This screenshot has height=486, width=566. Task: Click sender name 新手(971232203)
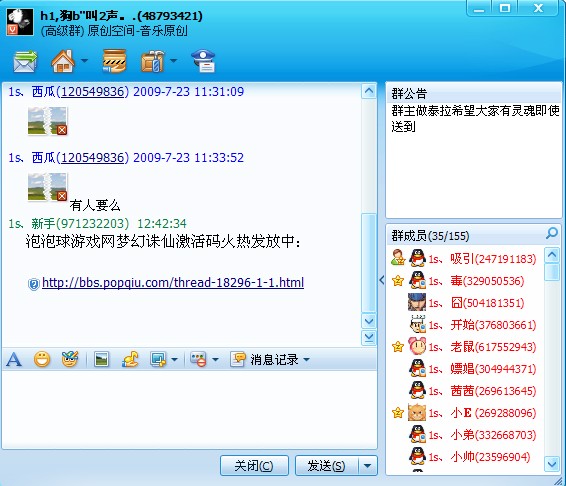pos(80,224)
